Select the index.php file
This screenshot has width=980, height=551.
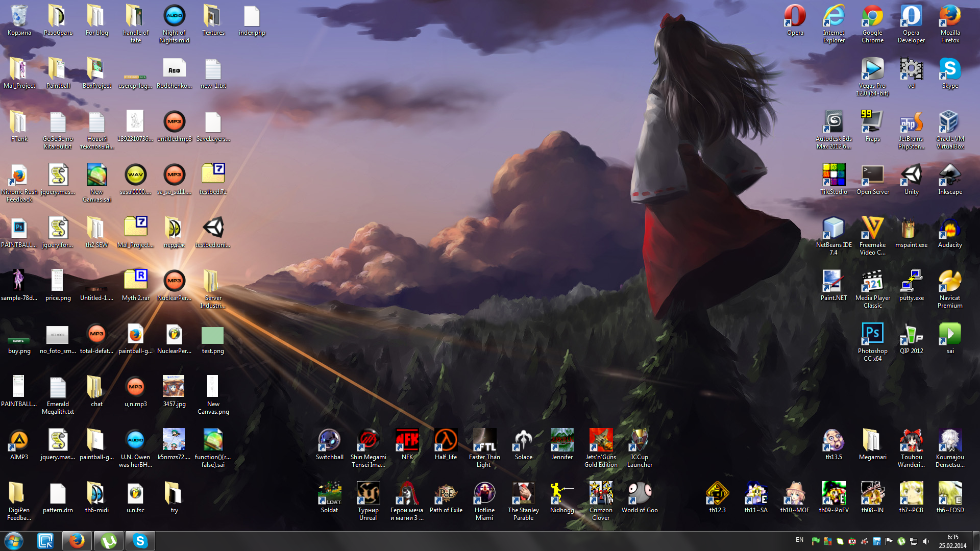(x=252, y=16)
